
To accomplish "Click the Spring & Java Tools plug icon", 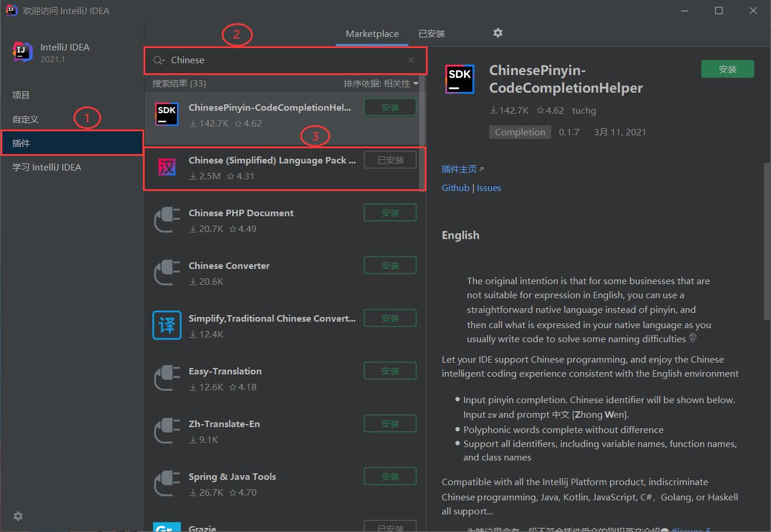I will [167, 484].
